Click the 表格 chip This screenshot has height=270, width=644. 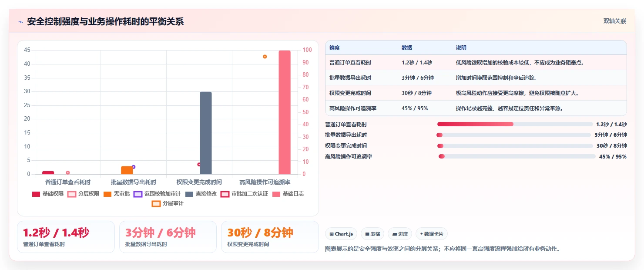372,234
